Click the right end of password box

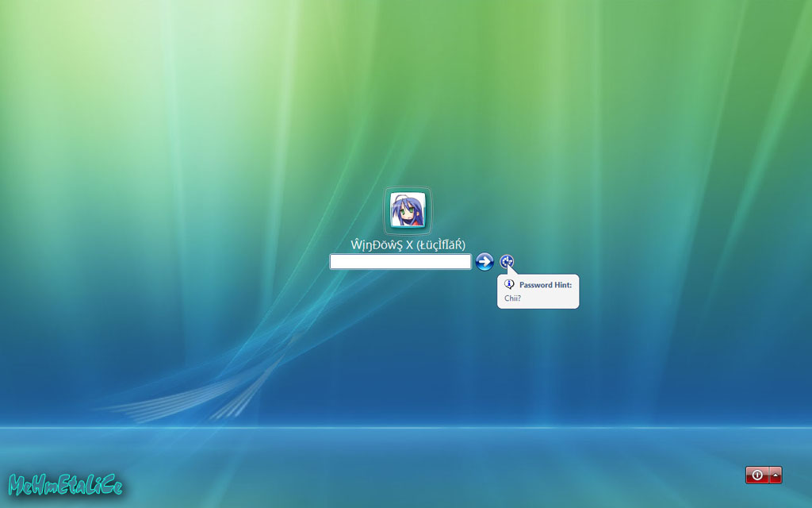point(466,262)
